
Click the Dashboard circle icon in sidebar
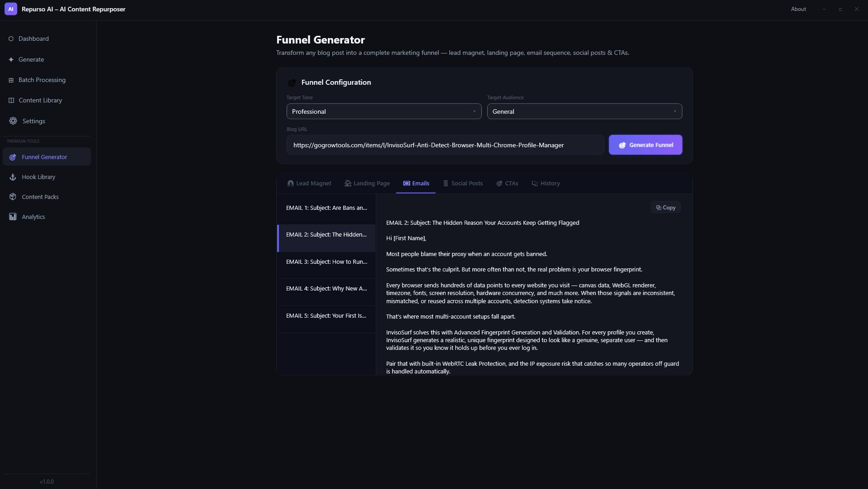(11, 39)
